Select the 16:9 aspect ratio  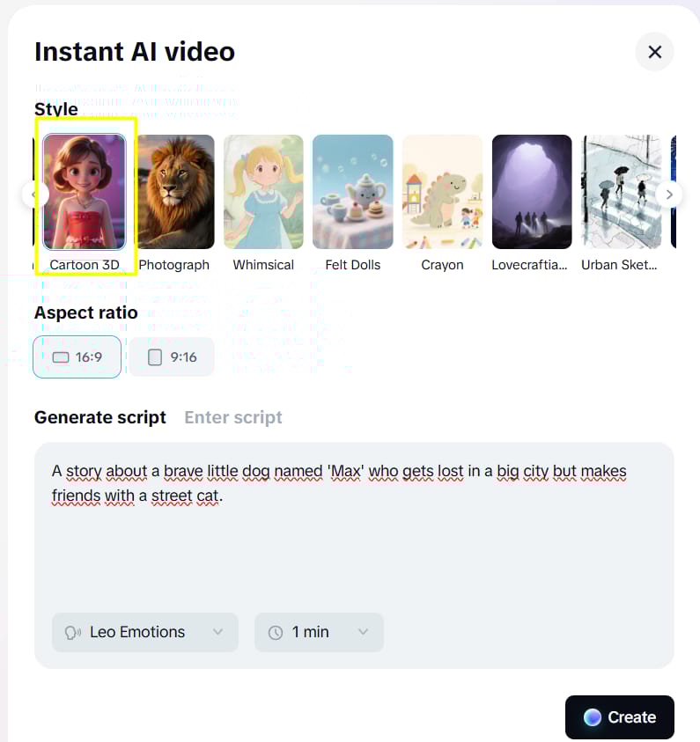click(77, 356)
